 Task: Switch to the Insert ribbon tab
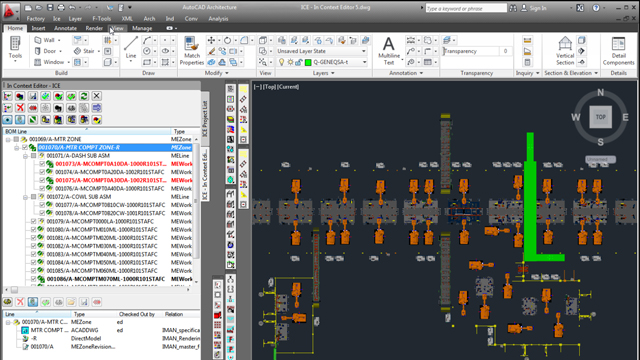(38, 28)
